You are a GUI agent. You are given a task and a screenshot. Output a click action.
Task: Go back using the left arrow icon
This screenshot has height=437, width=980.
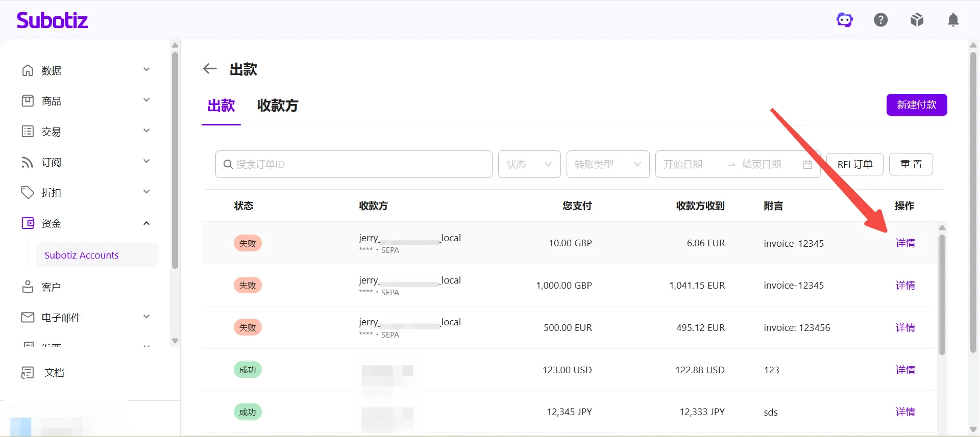[210, 69]
